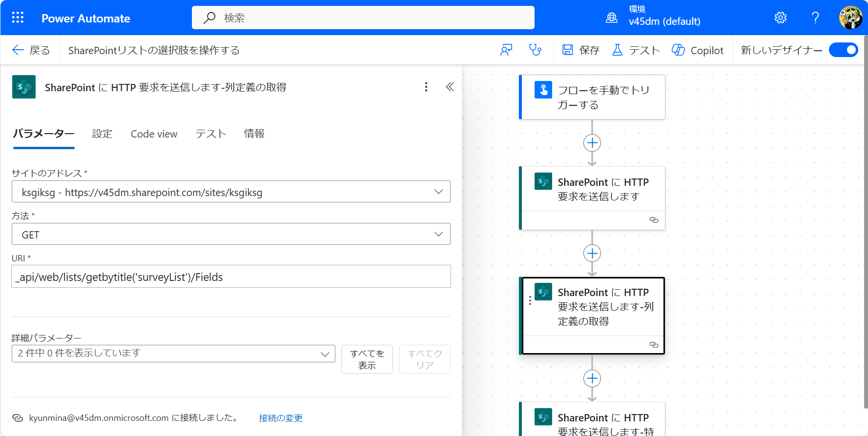
Task: Open the feedback icon in toolbar
Action: [506, 50]
